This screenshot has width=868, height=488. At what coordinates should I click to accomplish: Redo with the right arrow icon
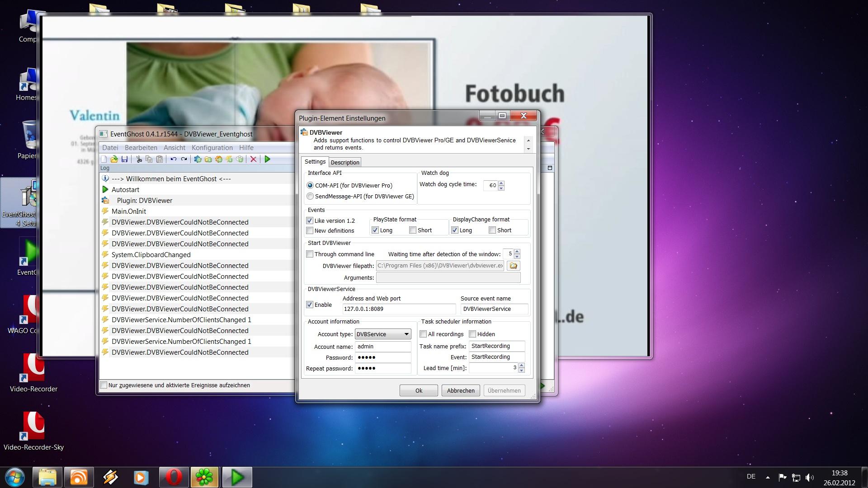(184, 159)
